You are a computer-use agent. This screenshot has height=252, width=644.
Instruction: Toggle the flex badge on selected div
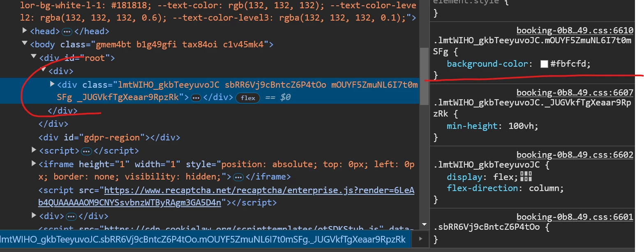pyautogui.click(x=248, y=98)
